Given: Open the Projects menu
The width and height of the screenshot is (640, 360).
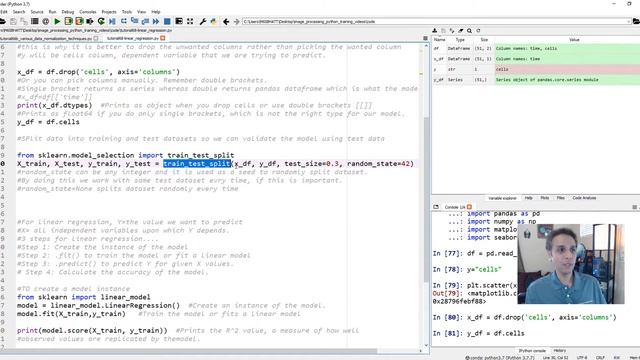Looking at the screenshot, I should pyautogui.click(x=109, y=12).
